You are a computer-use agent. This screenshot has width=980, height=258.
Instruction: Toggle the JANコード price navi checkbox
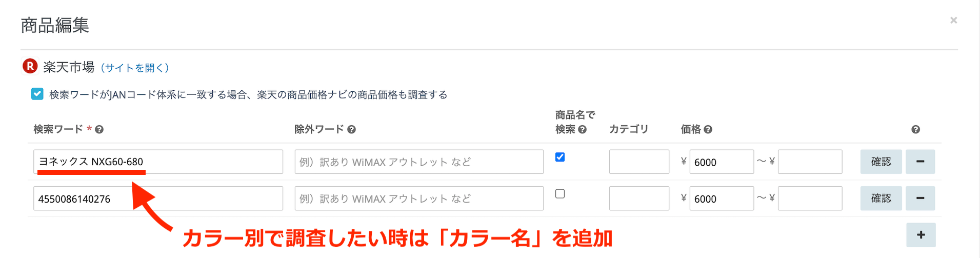click(37, 94)
